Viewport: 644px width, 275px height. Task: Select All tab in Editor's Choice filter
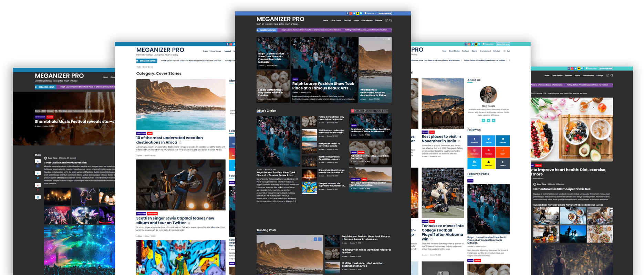[x=352, y=111]
